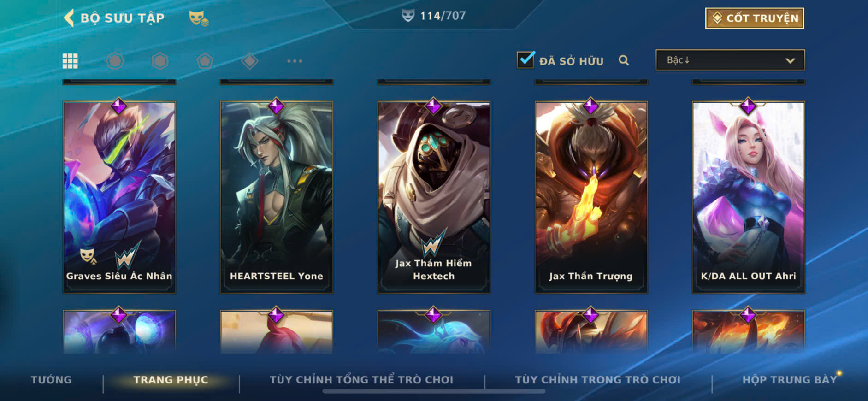Open the mask and coins icon beside the title
Image resolution: width=868 pixels, height=401 pixels.
point(199,18)
